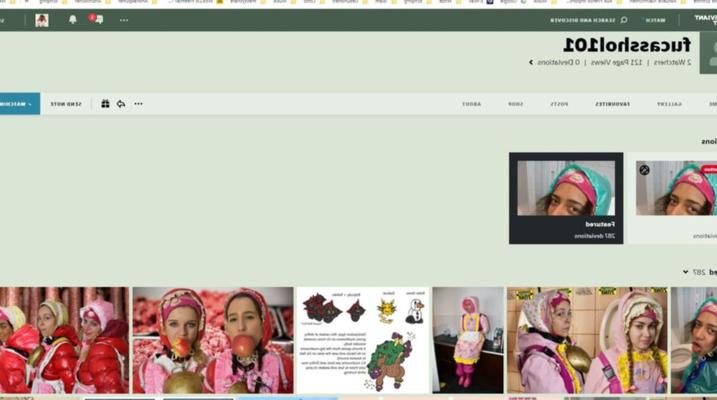This screenshot has width=717, height=400.
Task: Open the partially visible folder card beside Featured
Action: [x=672, y=198]
